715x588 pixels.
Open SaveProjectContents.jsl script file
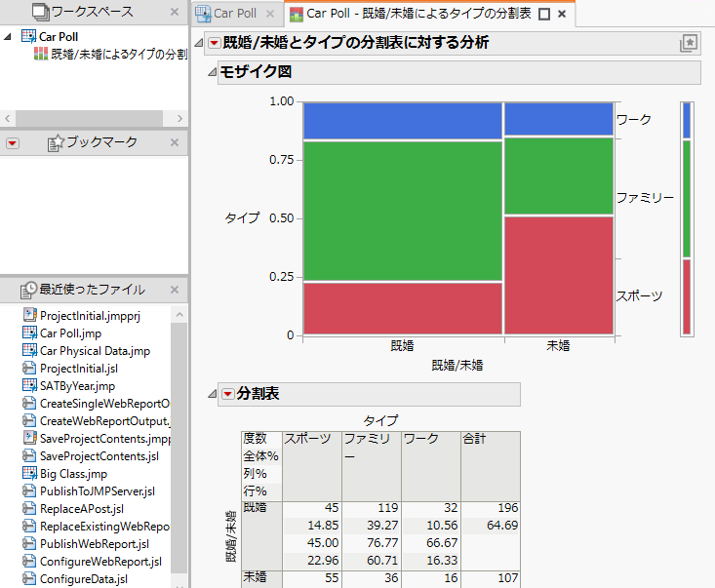(x=91, y=456)
